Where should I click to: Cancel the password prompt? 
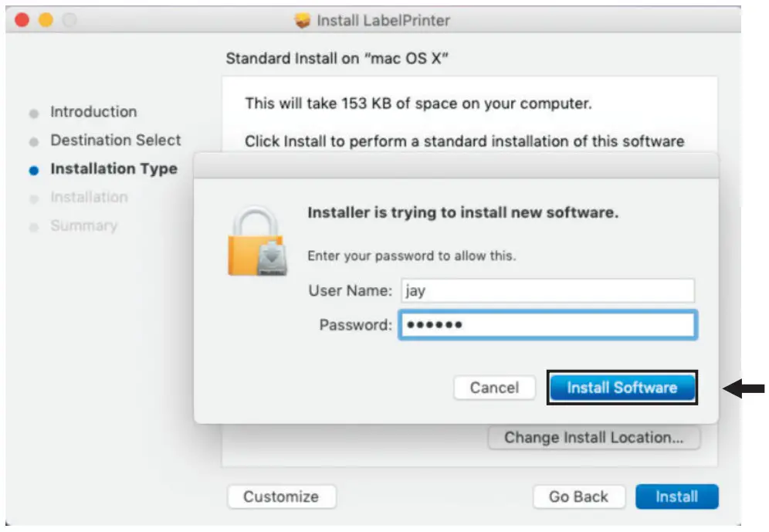[495, 388]
